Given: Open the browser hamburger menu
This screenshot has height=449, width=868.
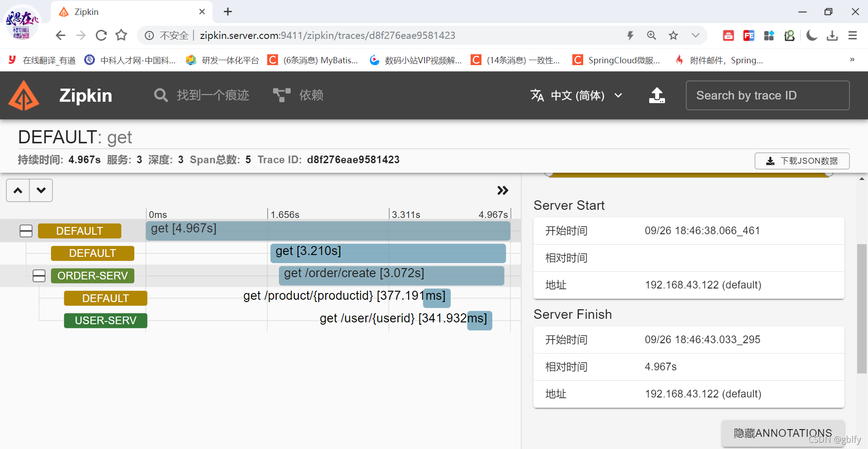Looking at the screenshot, I should coord(853,35).
